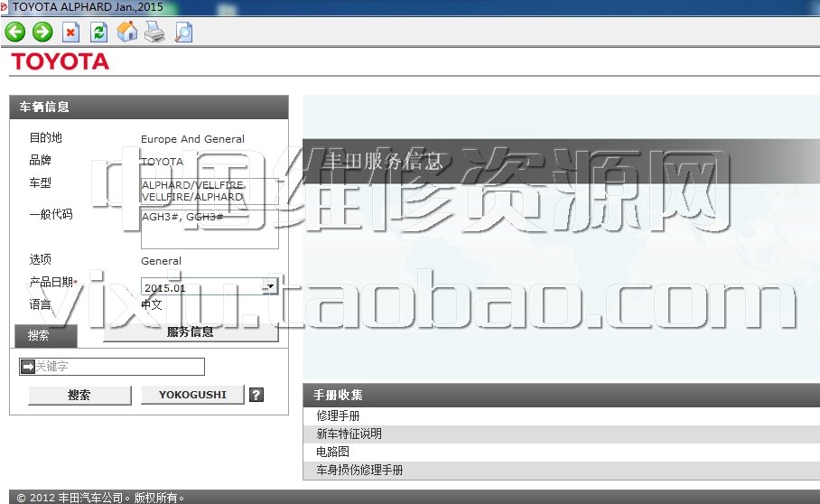The height and width of the screenshot is (504, 820).
Task: Click the TOYOTA ALPHARD Jan.,2015 window title
Action: tap(88, 7)
